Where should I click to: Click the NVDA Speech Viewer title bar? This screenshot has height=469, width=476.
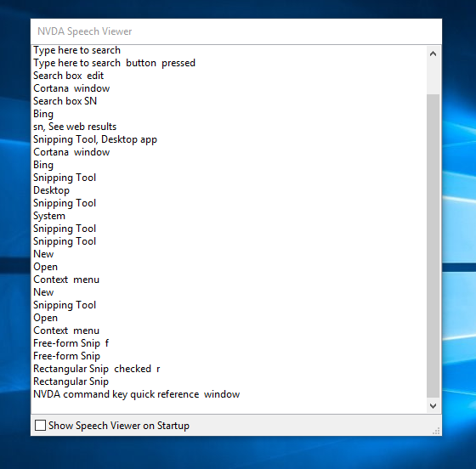(x=236, y=31)
